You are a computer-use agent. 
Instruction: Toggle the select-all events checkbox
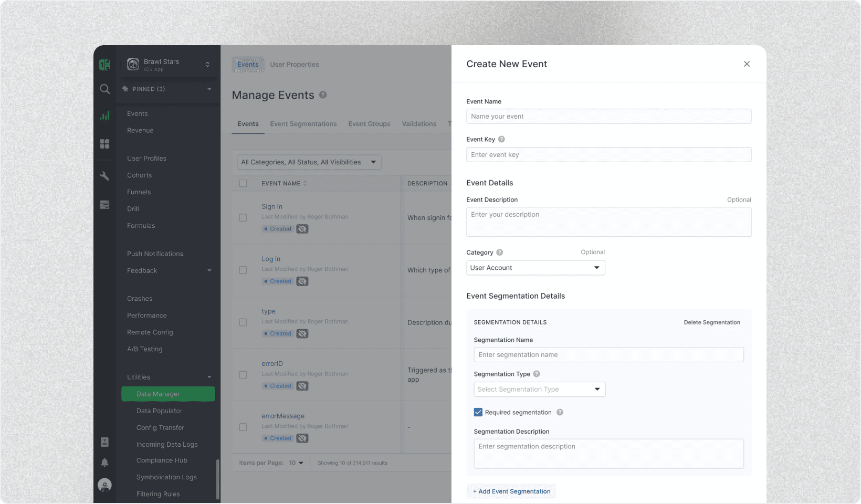click(x=243, y=184)
